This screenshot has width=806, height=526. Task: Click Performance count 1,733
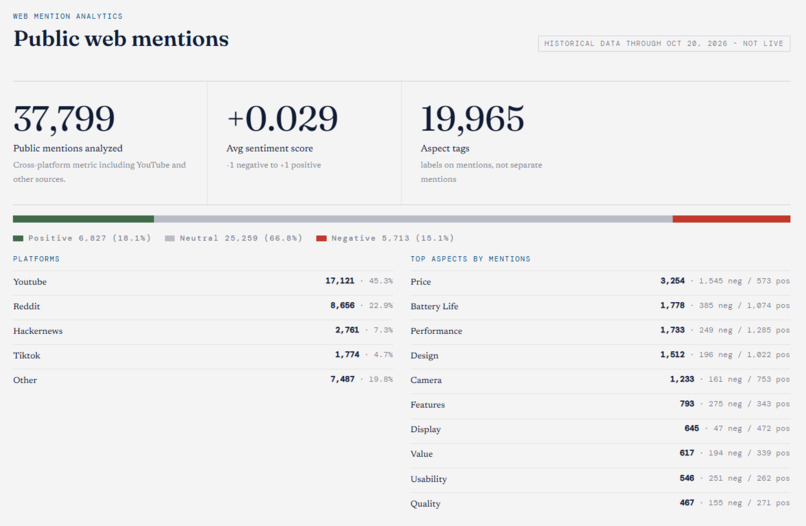pyautogui.click(x=672, y=330)
